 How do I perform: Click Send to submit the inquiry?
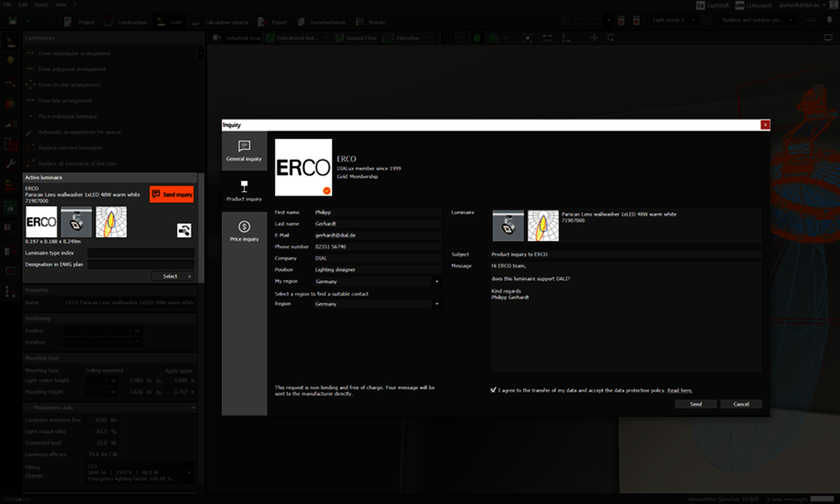coord(696,404)
